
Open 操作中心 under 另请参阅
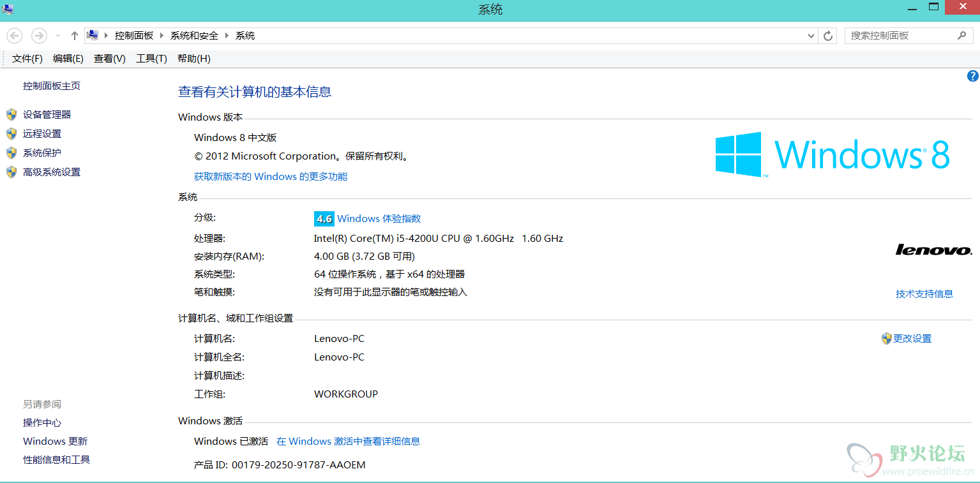(42, 423)
